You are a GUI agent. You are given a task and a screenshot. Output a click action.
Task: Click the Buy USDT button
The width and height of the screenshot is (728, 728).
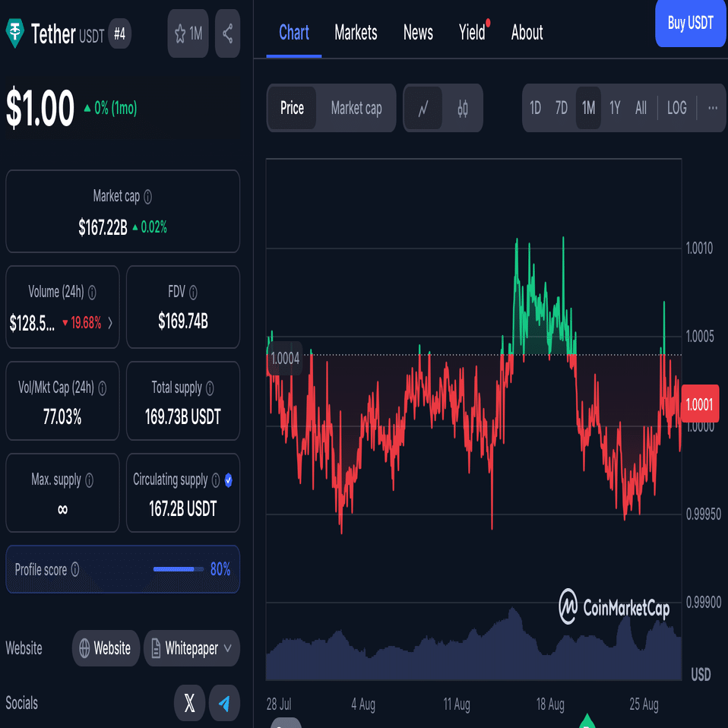coord(690,24)
